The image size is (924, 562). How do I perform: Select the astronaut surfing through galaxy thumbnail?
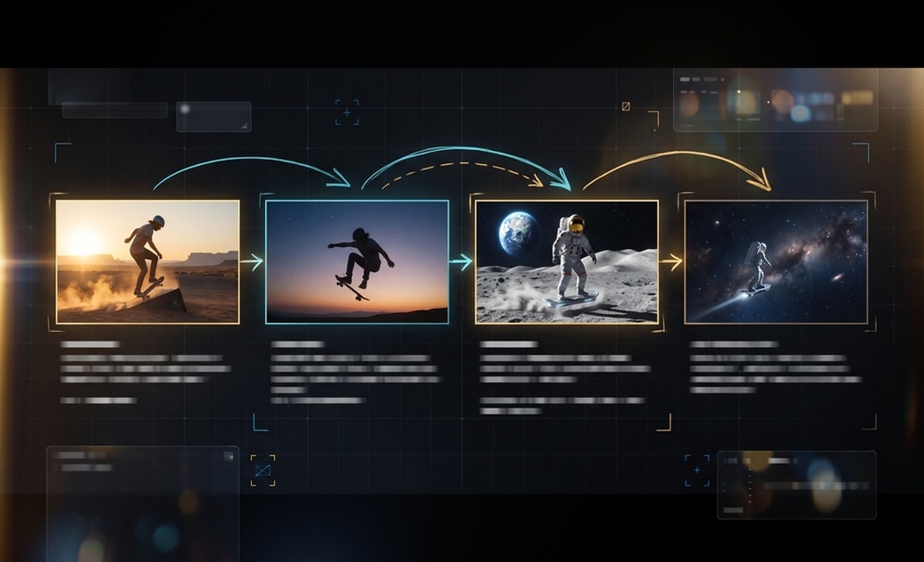coord(776,262)
